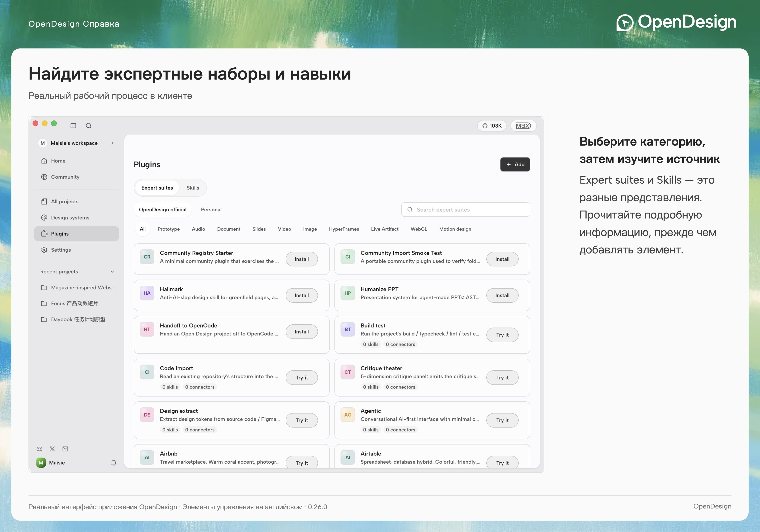Image resolution: width=760 pixels, height=532 pixels.
Task: Collapse the Recent projects section
Action: tap(113, 271)
